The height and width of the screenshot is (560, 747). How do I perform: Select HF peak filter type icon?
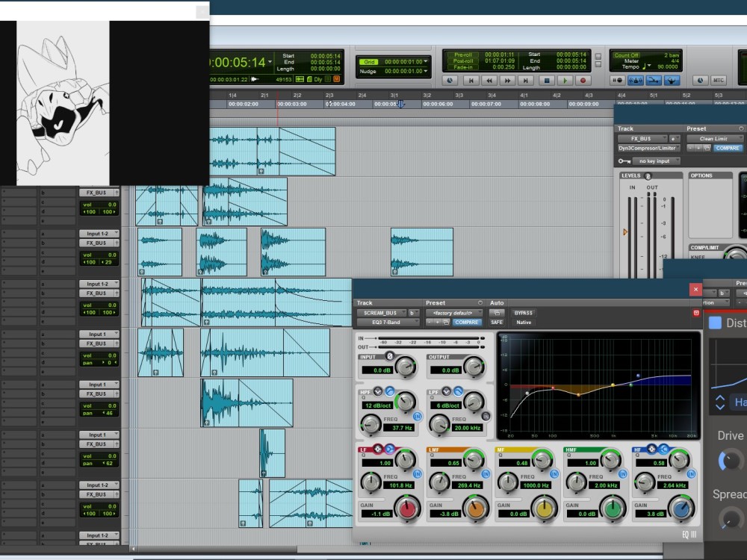[x=651, y=449]
